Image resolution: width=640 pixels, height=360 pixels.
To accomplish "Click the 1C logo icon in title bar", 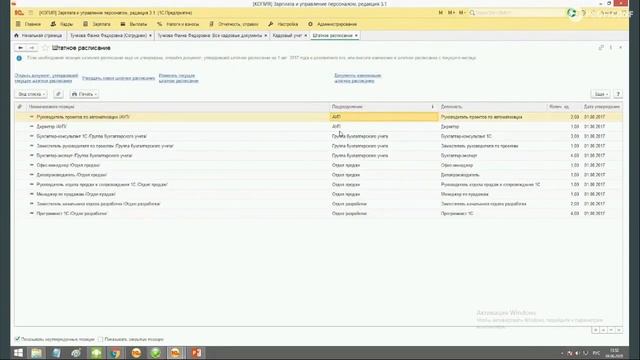I will click(x=19, y=13).
